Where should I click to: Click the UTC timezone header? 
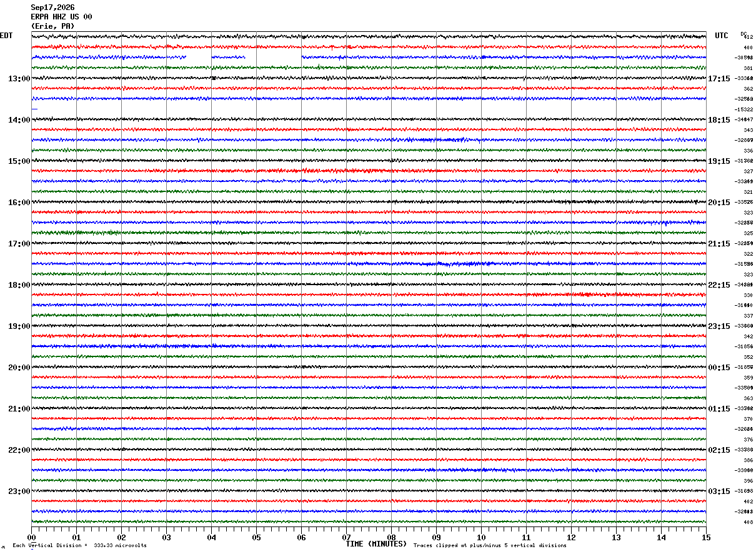(722, 36)
